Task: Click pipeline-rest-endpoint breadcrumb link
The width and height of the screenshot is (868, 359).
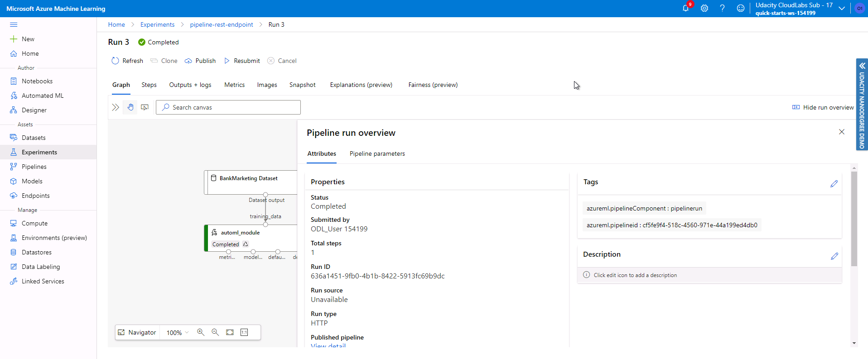Action: [x=222, y=24]
